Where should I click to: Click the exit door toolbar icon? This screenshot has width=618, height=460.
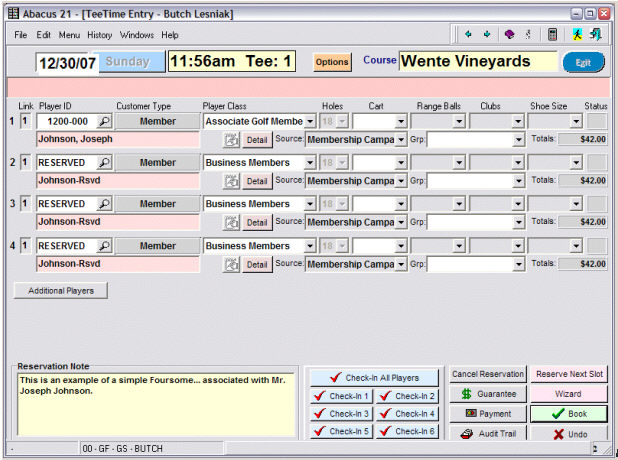click(x=596, y=34)
